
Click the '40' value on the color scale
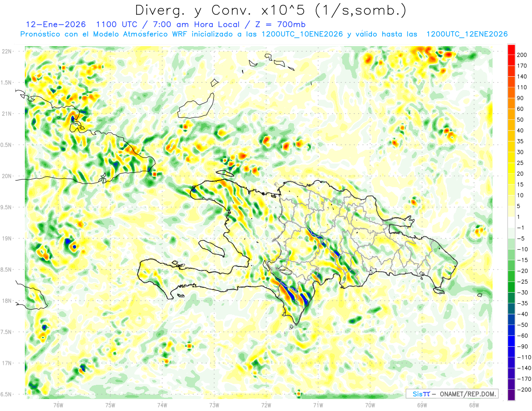coord(520,130)
